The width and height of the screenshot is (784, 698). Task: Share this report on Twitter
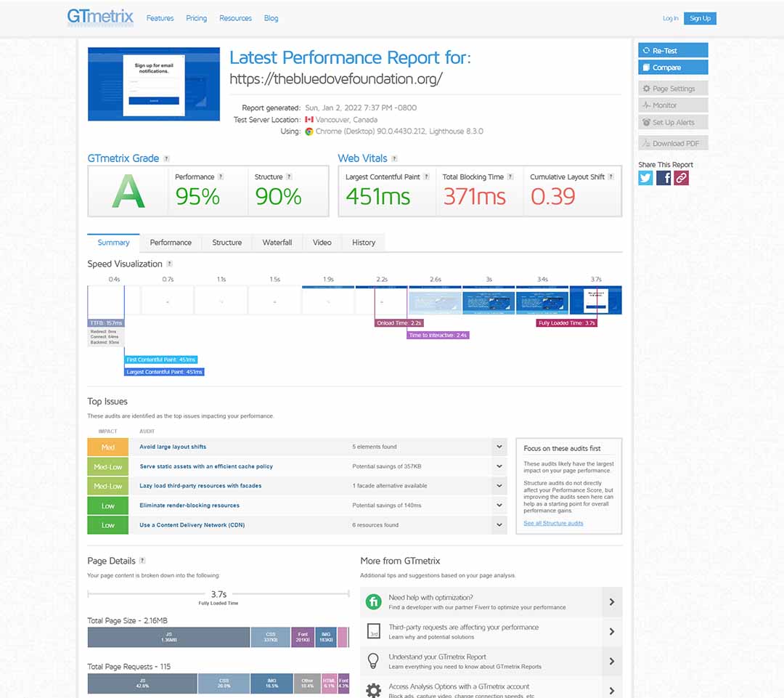tap(645, 178)
